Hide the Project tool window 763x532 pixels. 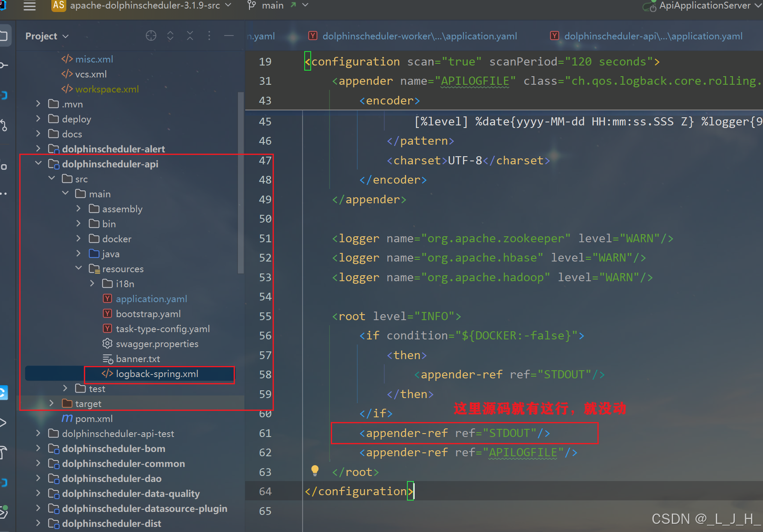coord(229,36)
